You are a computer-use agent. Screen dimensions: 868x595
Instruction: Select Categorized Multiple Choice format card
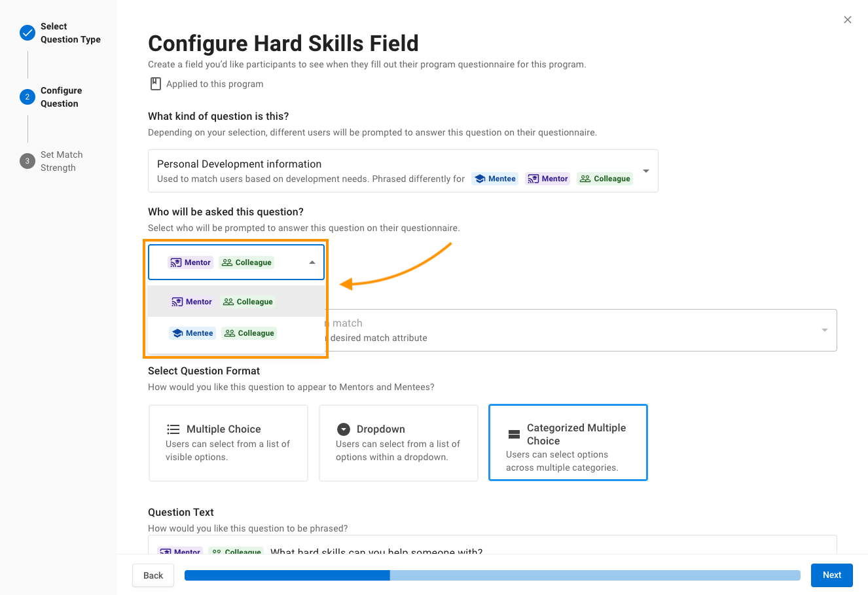click(x=568, y=443)
